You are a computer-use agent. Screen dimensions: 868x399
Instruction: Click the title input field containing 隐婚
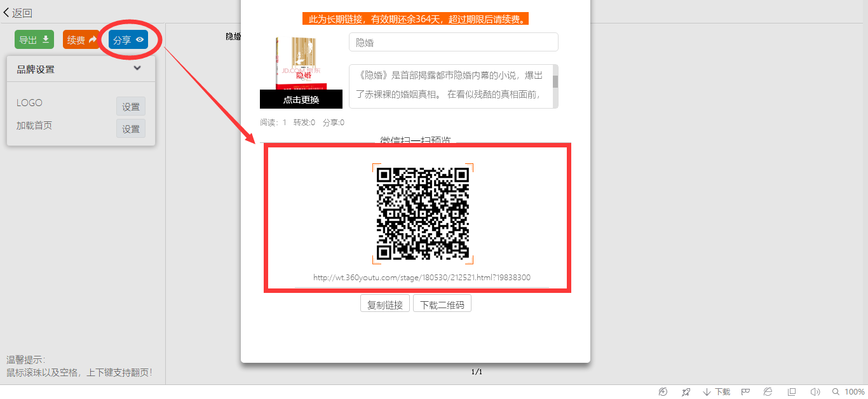pyautogui.click(x=454, y=42)
